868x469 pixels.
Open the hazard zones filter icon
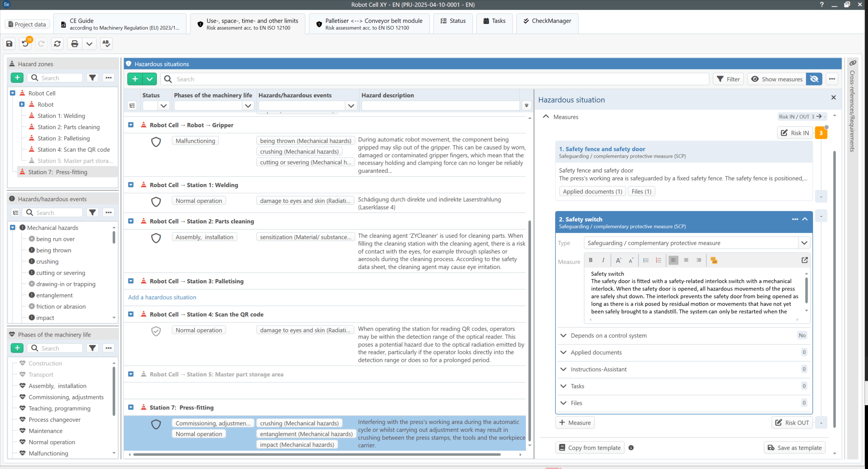pyautogui.click(x=92, y=78)
